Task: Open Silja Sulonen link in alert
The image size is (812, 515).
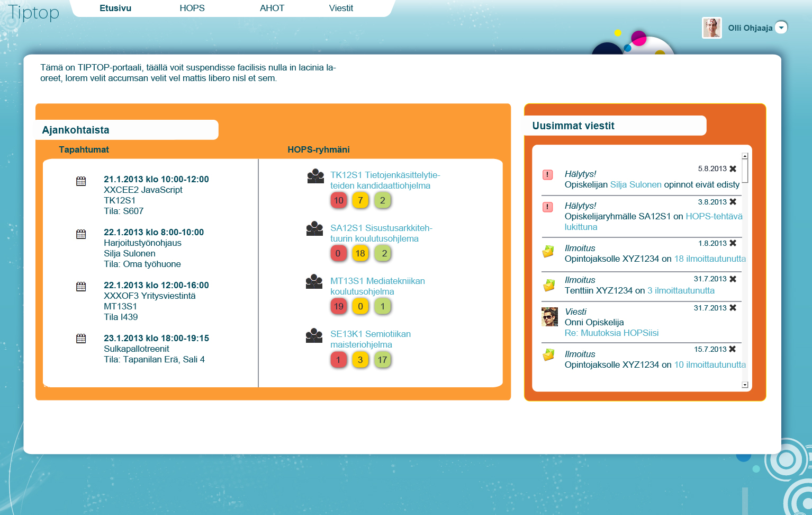Action: tap(636, 184)
